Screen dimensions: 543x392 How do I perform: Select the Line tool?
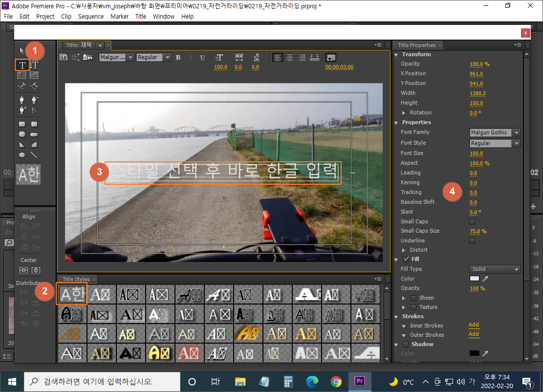point(34,155)
